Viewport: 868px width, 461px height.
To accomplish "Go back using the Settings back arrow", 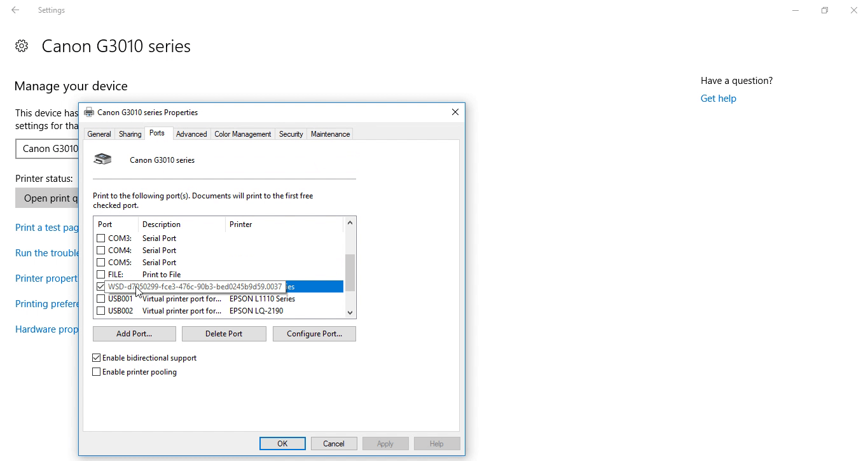I will (x=15, y=10).
